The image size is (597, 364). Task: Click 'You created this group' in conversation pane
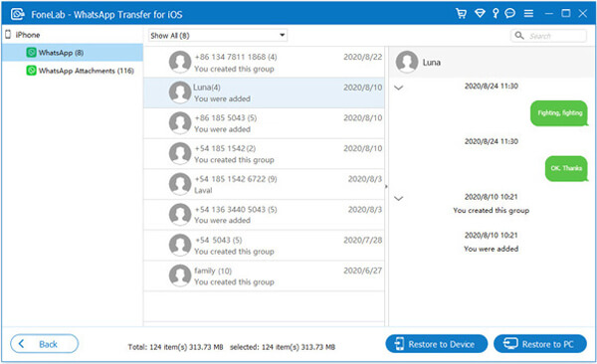click(492, 210)
